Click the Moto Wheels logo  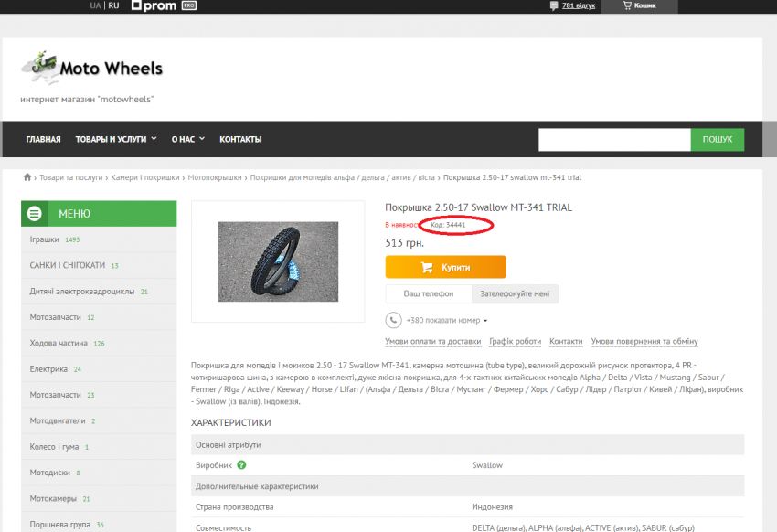91,67
